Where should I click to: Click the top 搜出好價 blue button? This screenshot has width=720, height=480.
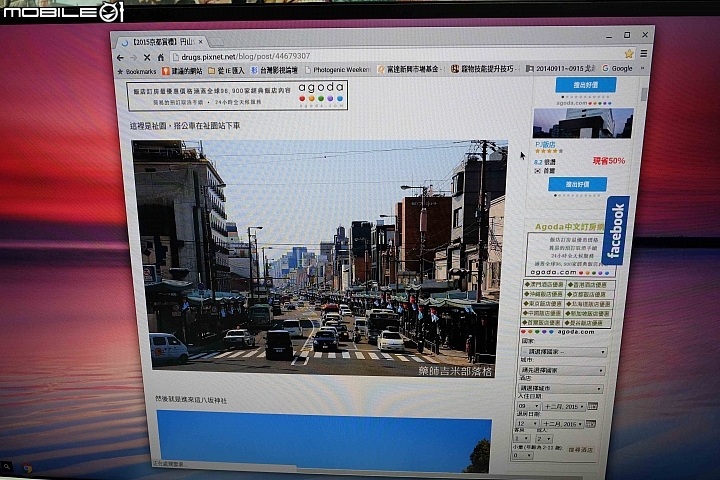coord(585,85)
